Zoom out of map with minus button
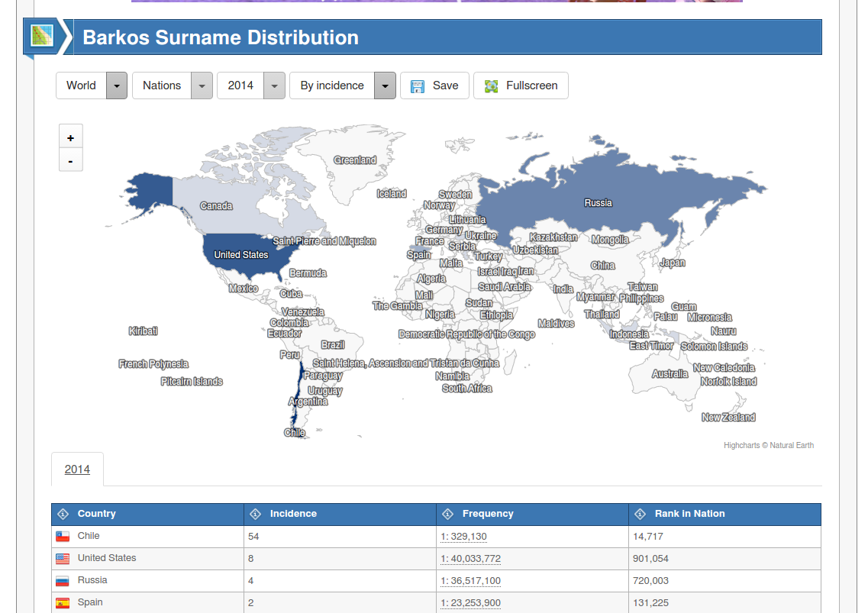The image size is (868, 613). click(x=70, y=160)
